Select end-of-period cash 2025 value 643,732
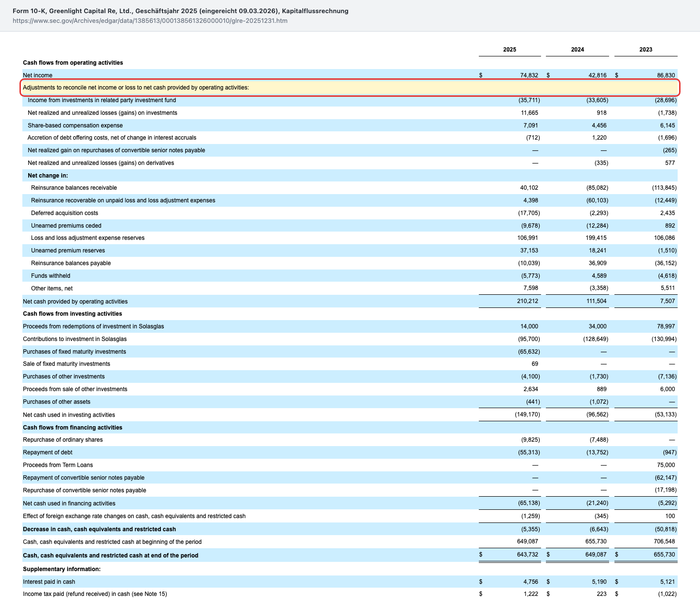The height and width of the screenshot is (611, 700). 527,555
